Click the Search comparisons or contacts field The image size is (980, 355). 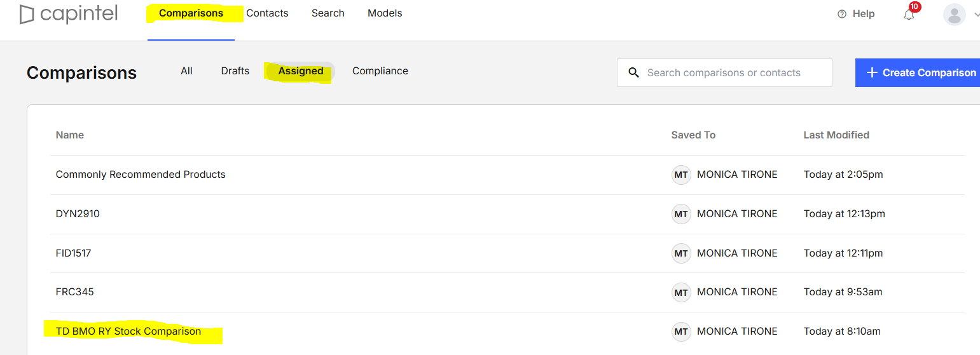coord(724,72)
